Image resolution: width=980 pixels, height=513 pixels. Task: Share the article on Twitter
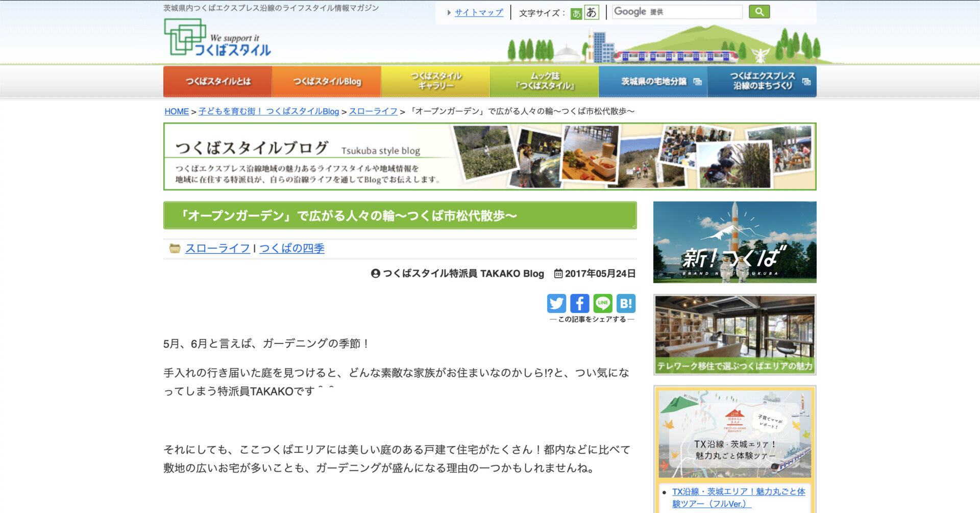(556, 303)
